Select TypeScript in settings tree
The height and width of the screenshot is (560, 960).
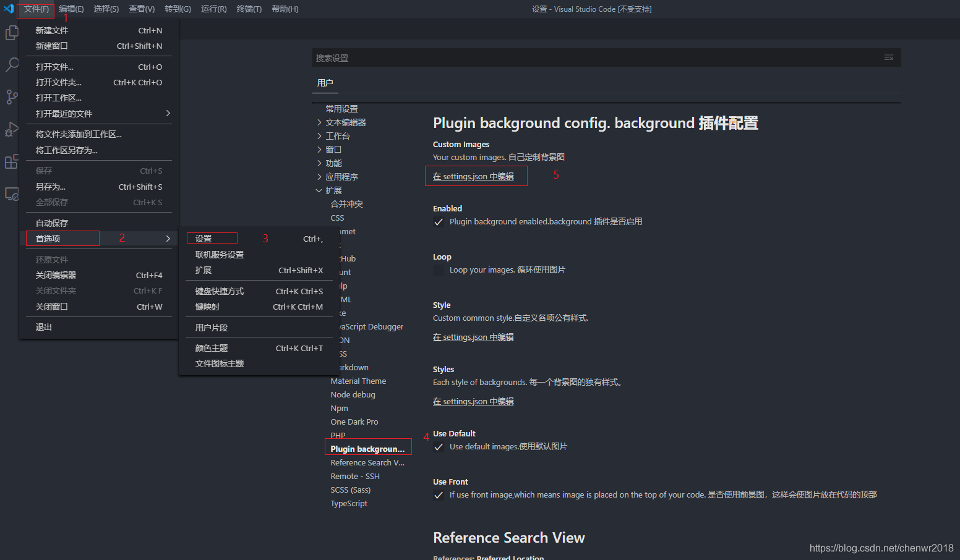[x=349, y=504]
